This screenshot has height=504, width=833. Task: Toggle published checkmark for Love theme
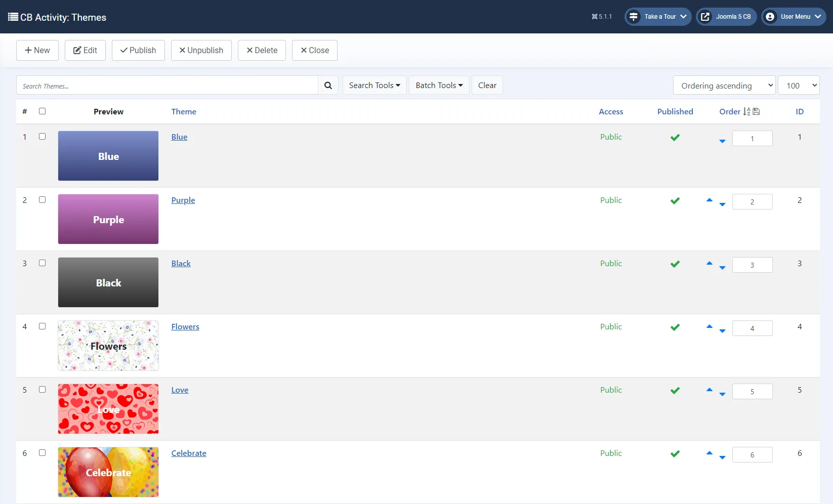point(675,391)
